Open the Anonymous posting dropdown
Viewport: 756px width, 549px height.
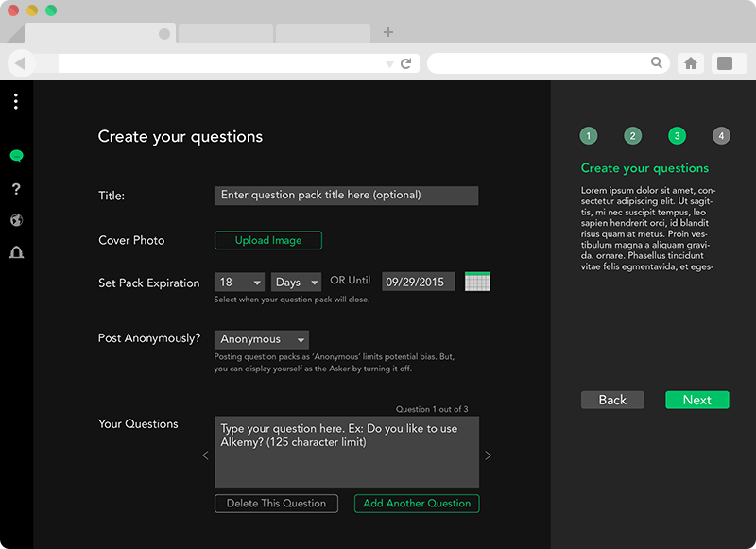262,339
